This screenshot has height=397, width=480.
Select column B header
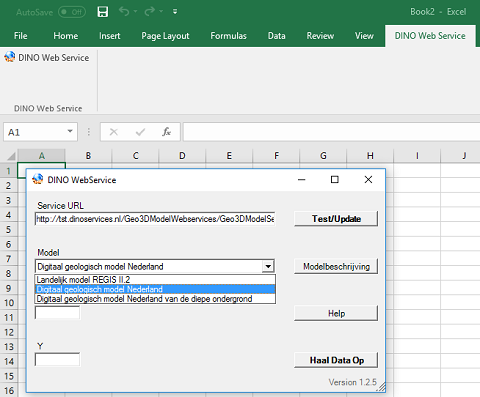[x=88, y=156]
